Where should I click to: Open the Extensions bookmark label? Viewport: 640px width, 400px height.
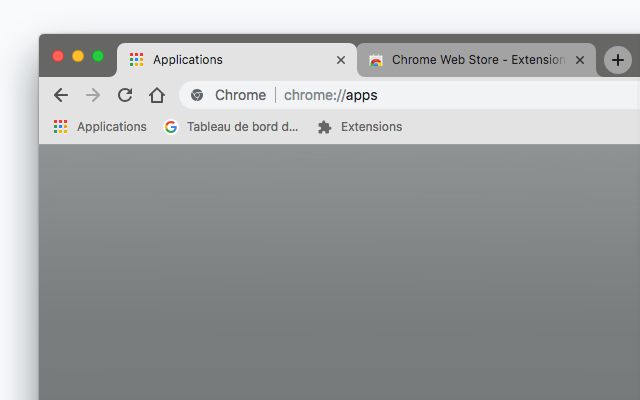(371, 127)
